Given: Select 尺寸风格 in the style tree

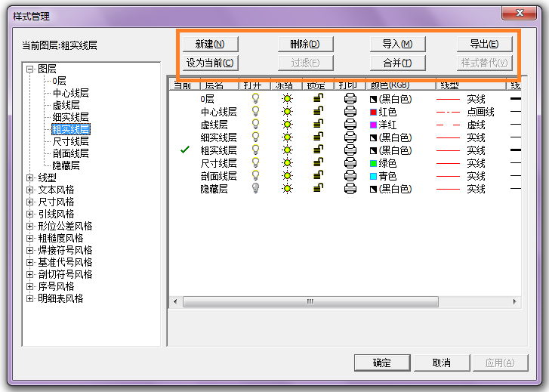Looking at the screenshot, I should [x=56, y=202].
